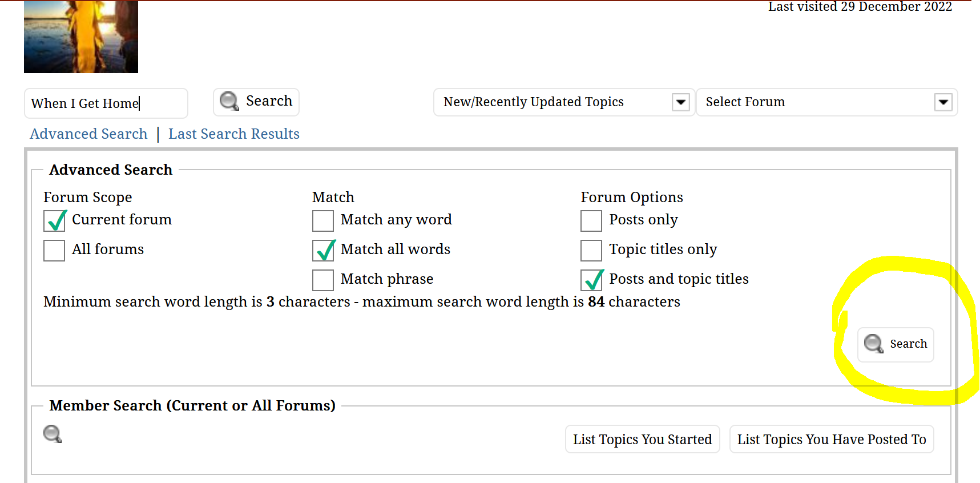
Task: Enable the All forums checkbox
Action: click(54, 251)
